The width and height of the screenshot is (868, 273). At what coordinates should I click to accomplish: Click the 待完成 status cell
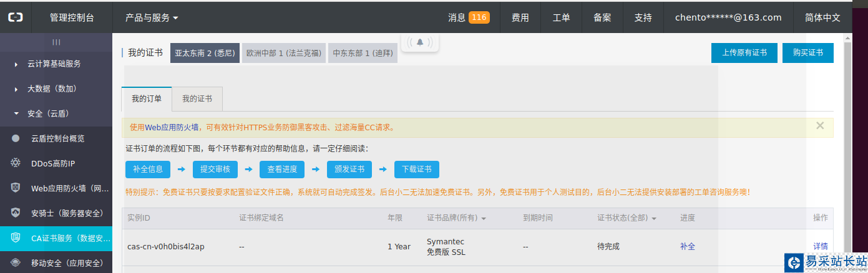[608, 246]
